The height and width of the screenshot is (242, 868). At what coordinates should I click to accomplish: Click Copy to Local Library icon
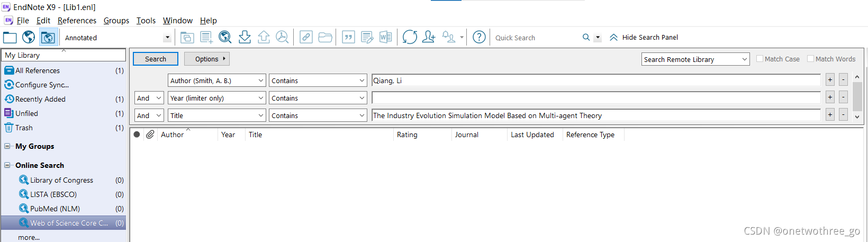(x=187, y=37)
